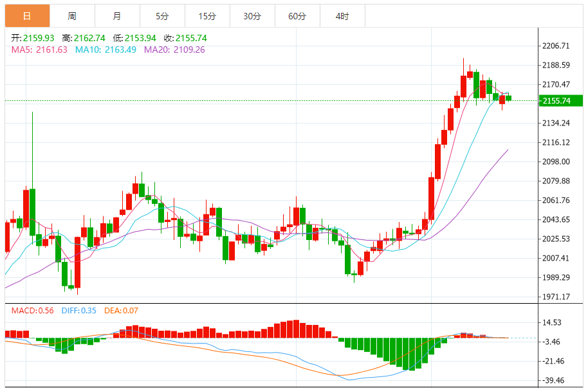The image size is (588, 388).
Task: Click the high price 高:2162.74
Action: pyautogui.click(x=84, y=38)
